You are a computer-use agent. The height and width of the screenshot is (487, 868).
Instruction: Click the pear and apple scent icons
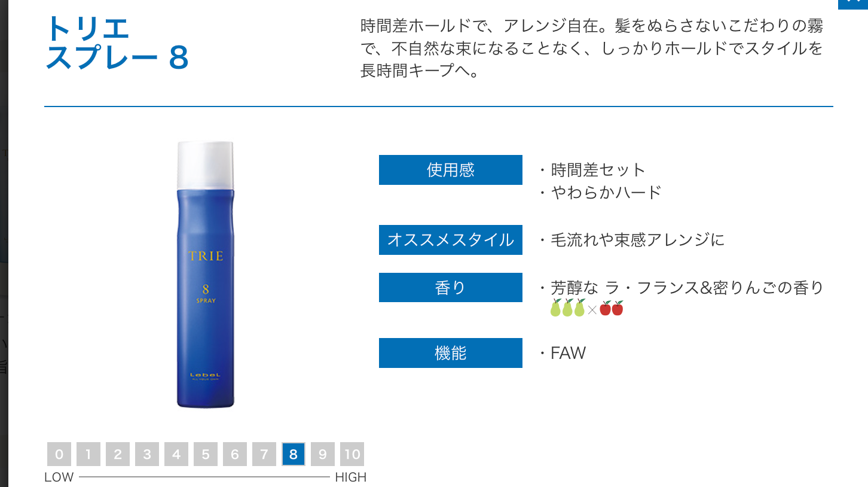point(586,308)
